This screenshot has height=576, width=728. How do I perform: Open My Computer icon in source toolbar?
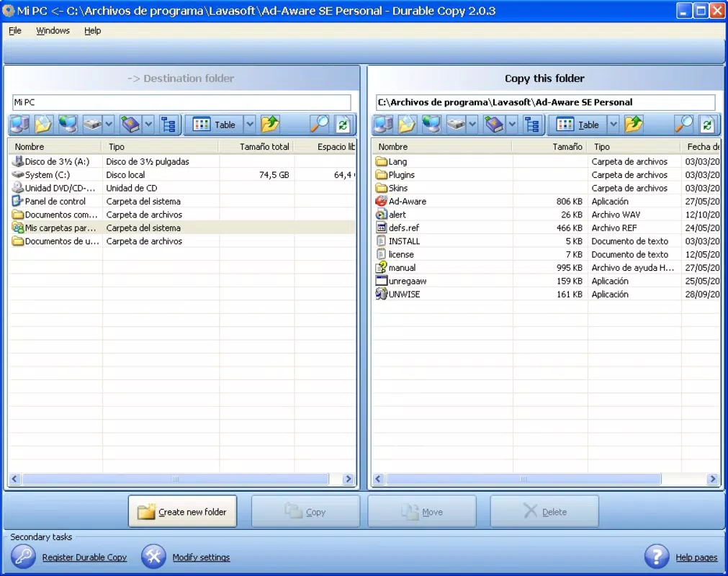(384, 125)
